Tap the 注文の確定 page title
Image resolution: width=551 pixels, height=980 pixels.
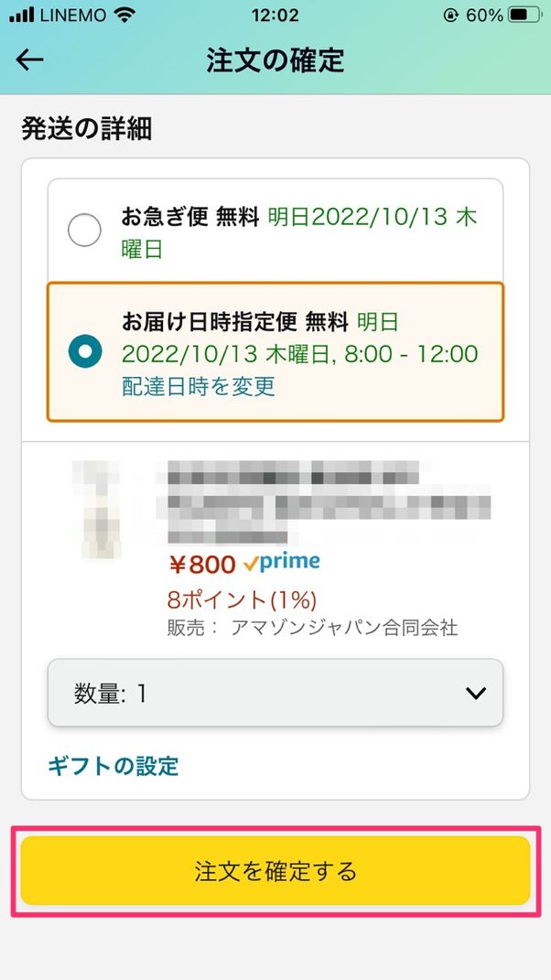[x=275, y=60]
